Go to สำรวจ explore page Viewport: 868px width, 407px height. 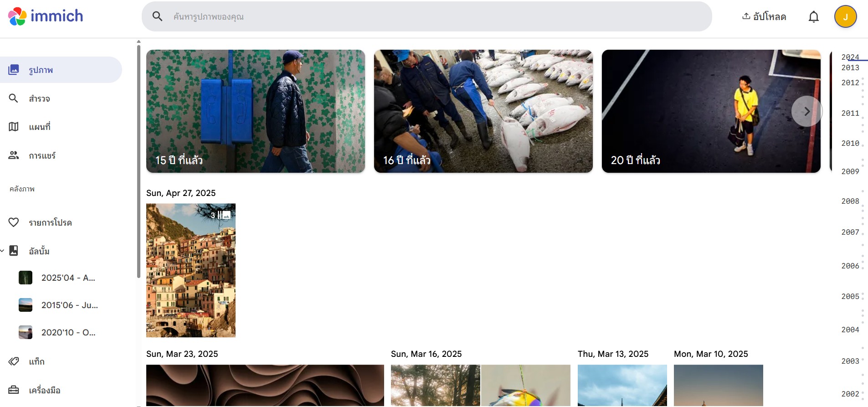(61, 98)
